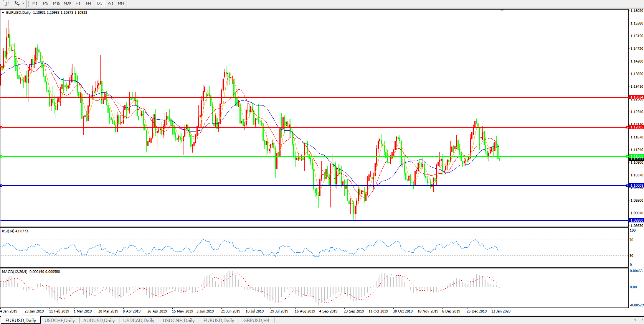Select the red 1.13034 price level label
644x324 pixels.
pos(636,97)
